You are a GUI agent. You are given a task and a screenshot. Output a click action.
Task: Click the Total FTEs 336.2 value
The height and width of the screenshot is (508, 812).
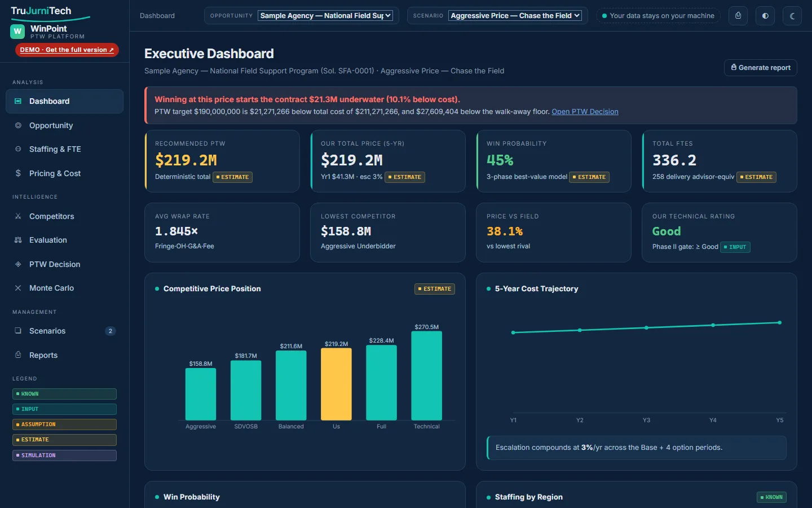(674, 160)
